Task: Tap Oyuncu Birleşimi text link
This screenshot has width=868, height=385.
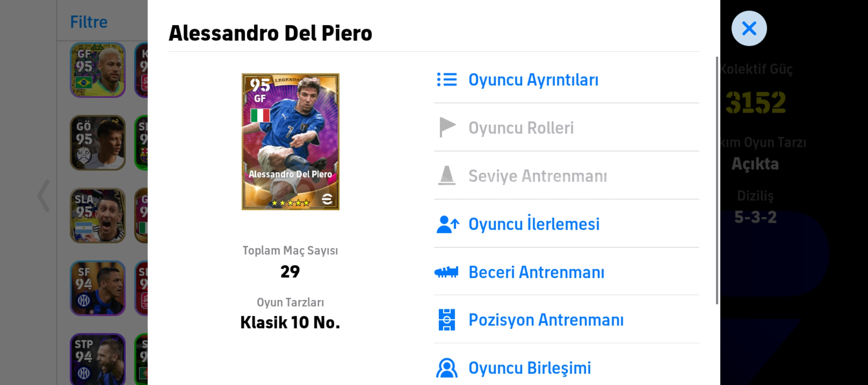Action: pos(529,368)
